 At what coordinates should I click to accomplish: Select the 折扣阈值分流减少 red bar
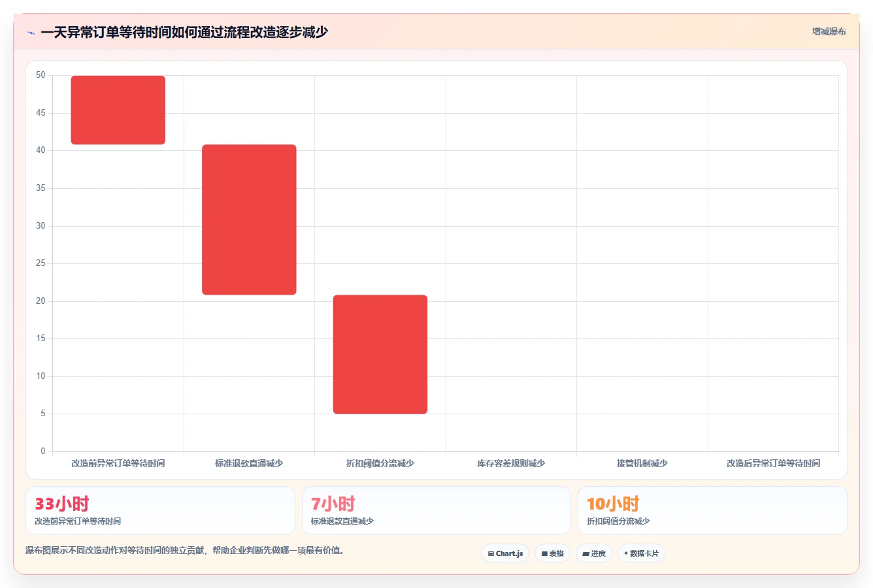[x=380, y=354]
